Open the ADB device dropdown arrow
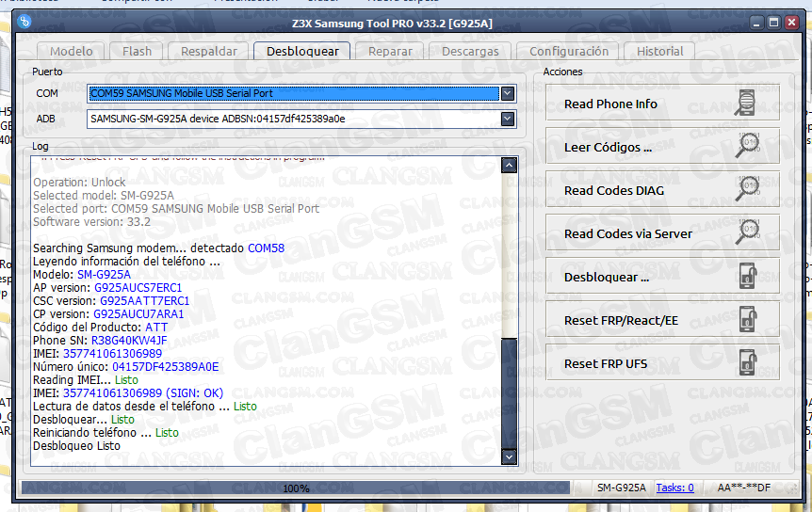 (x=508, y=119)
